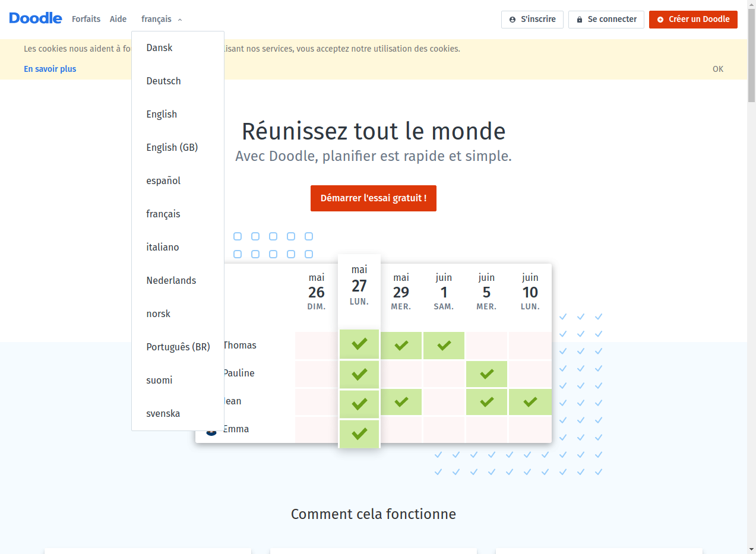
Task: Click the Comment cela fonctionne heading
Action: coord(374,514)
